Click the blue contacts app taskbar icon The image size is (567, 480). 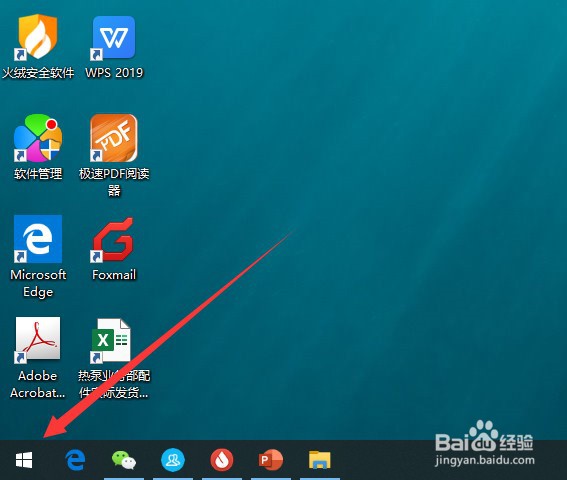click(x=173, y=460)
